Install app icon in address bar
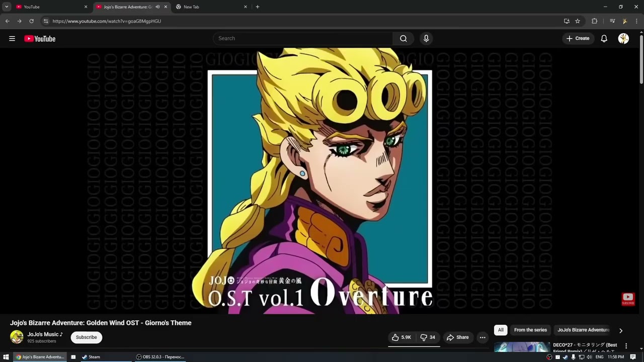 (567, 21)
